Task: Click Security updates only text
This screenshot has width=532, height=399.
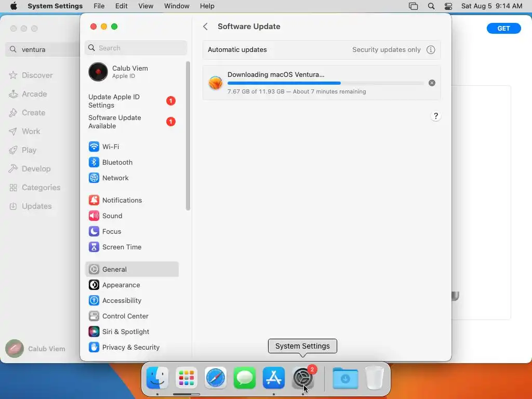Action: pyautogui.click(x=386, y=50)
